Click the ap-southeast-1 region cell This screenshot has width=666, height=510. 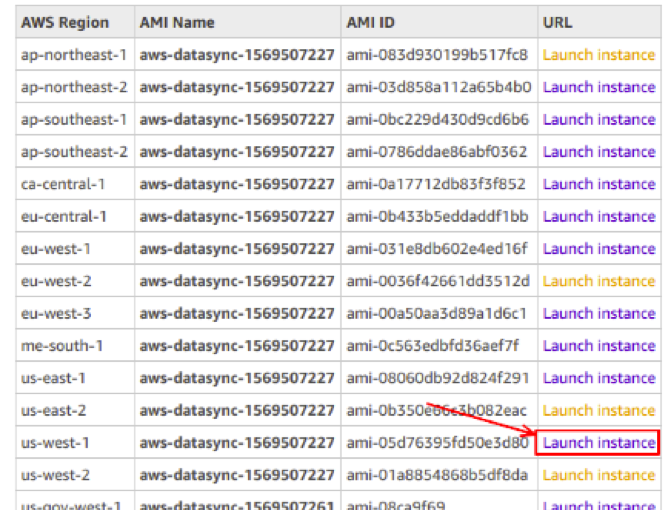tap(75, 119)
